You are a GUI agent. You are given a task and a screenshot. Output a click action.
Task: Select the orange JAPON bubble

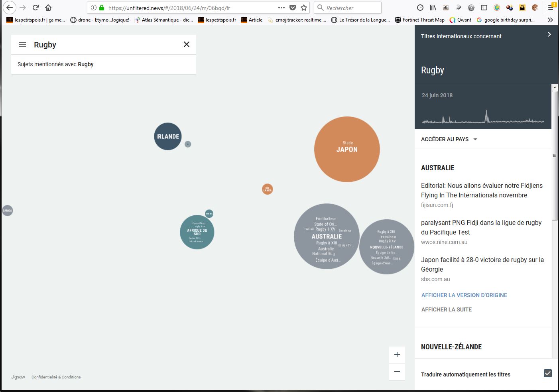point(347,149)
